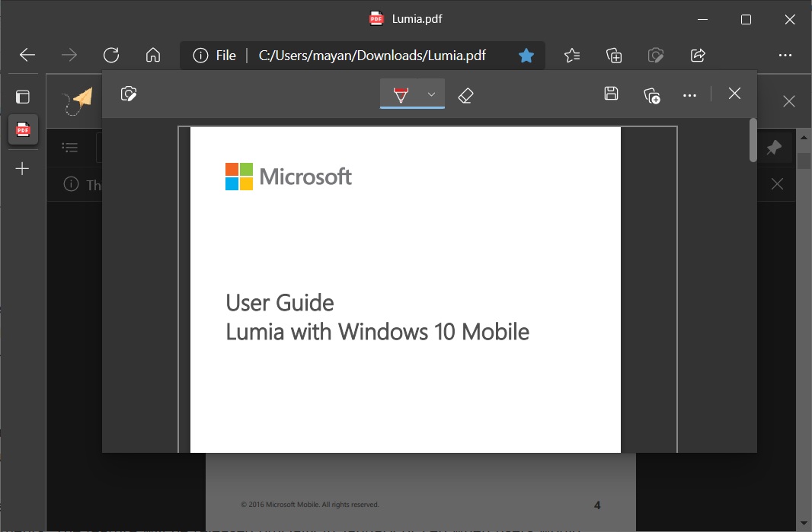Open more options in capture toolbar
The height and width of the screenshot is (532, 812).
tap(689, 95)
